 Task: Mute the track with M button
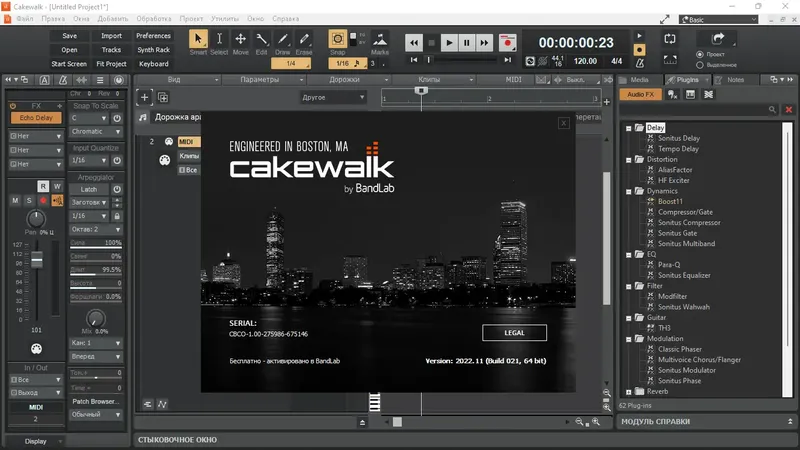tap(15, 201)
